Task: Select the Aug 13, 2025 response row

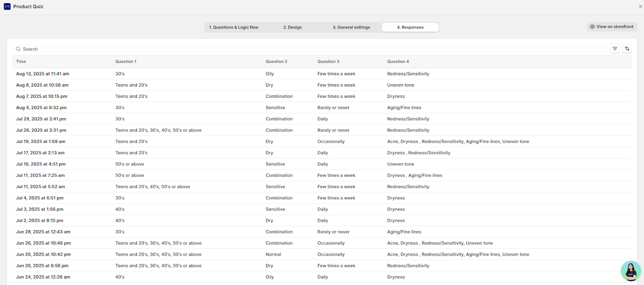Action: click(x=43, y=74)
